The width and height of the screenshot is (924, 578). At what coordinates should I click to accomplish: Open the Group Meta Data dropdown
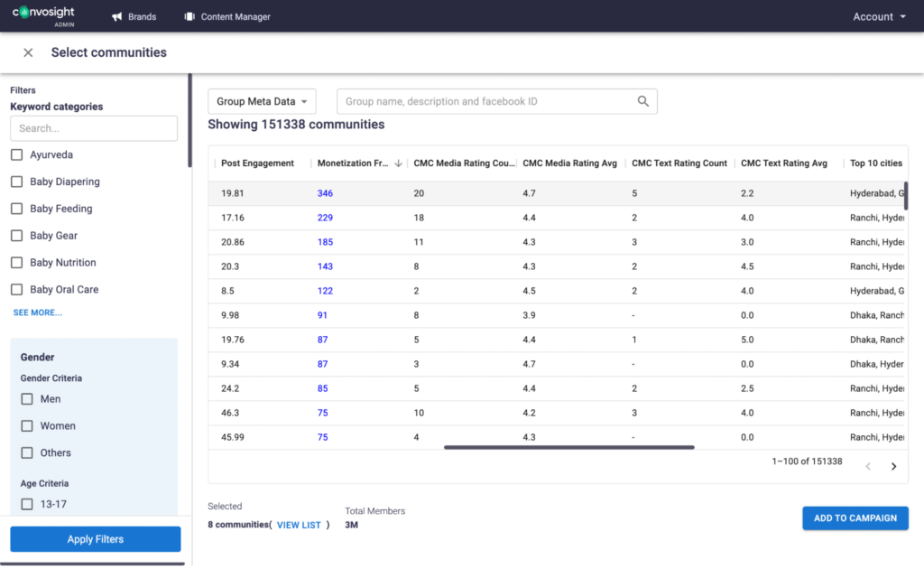click(x=262, y=101)
